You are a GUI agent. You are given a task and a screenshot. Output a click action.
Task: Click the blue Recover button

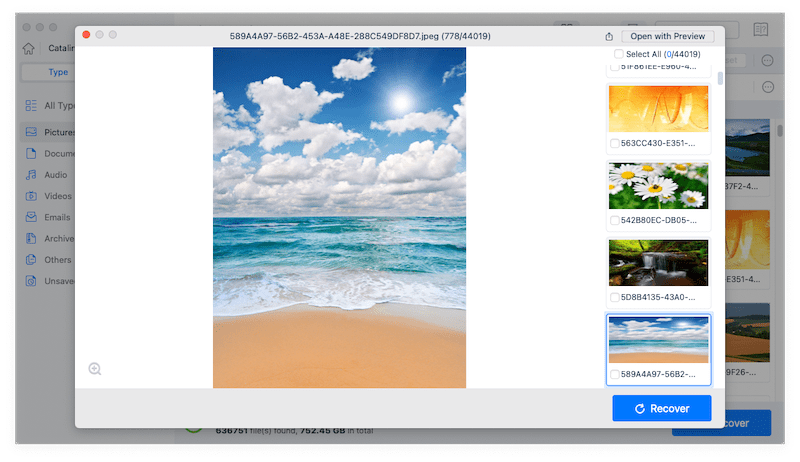(662, 408)
